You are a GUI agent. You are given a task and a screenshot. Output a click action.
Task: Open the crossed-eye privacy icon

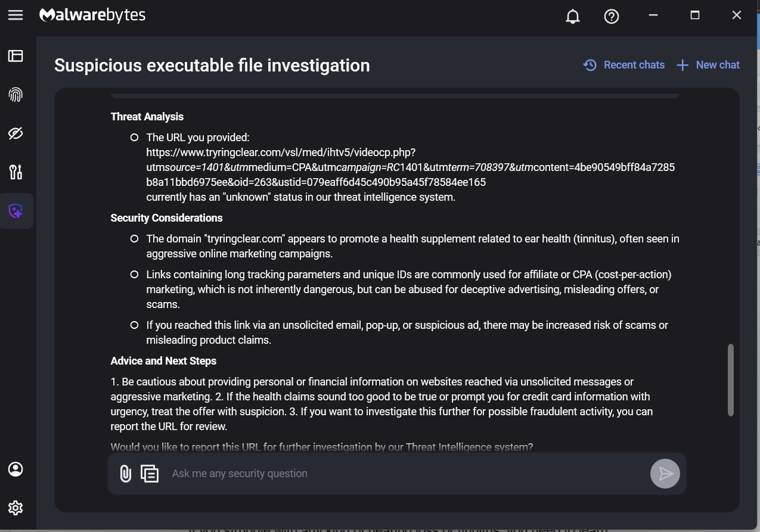pyautogui.click(x=15, y=133)
